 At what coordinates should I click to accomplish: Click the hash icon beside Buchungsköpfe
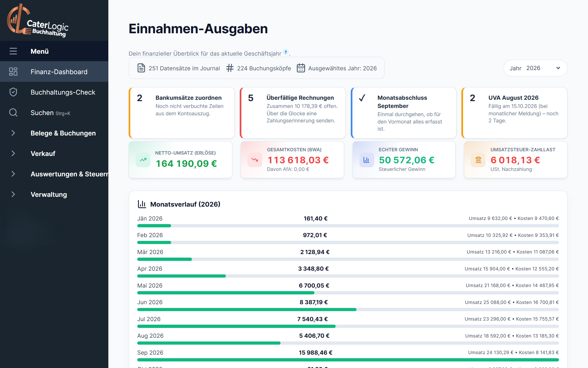tap(230, 68)
